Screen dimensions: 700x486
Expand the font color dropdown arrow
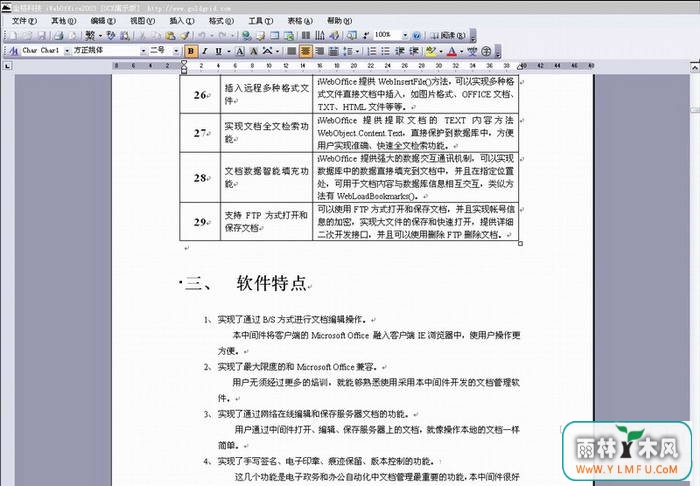point(461,51)
